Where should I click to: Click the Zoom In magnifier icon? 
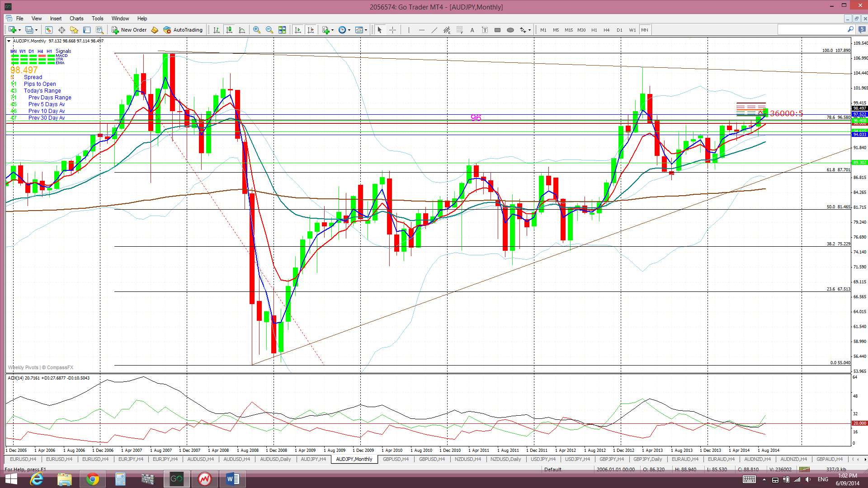tap(256, 30)
